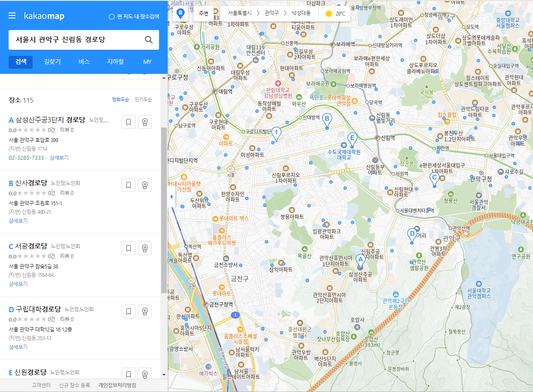Bookmark 삼성산주공3단지 경로당

click(129, 122)
